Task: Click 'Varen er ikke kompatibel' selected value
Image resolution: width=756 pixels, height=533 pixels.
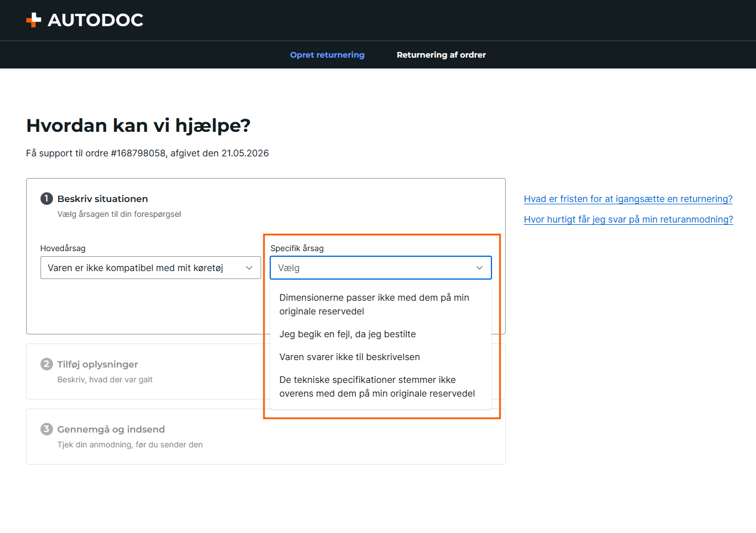Action: 136,268
